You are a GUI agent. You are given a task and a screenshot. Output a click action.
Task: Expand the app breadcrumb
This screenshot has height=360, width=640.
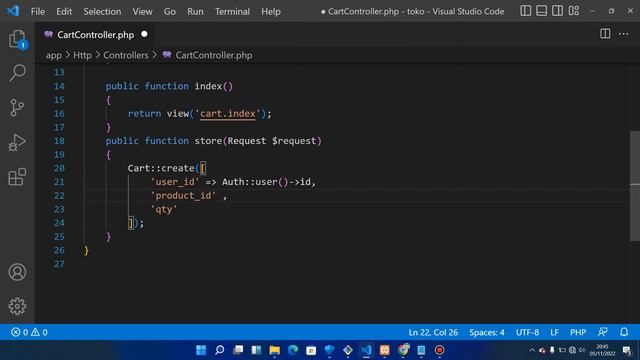click(53, 55)
